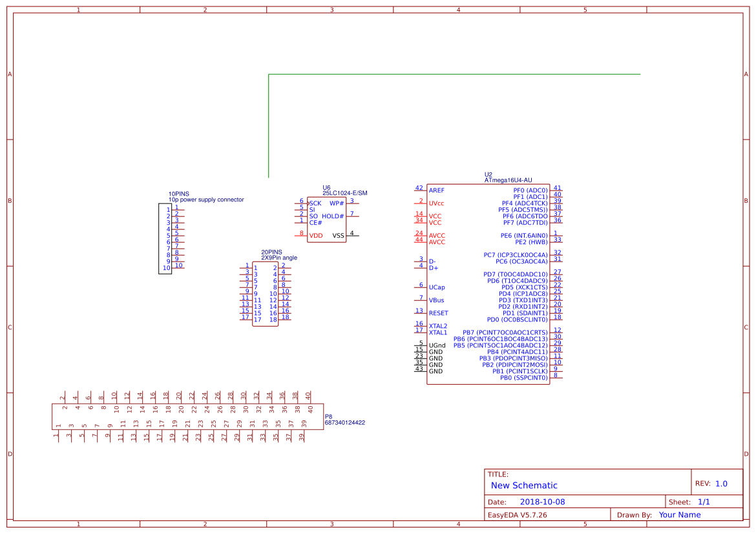Screen dimensions: 756x534
Task: Click the green wire segment
Action: coord(452,73)
